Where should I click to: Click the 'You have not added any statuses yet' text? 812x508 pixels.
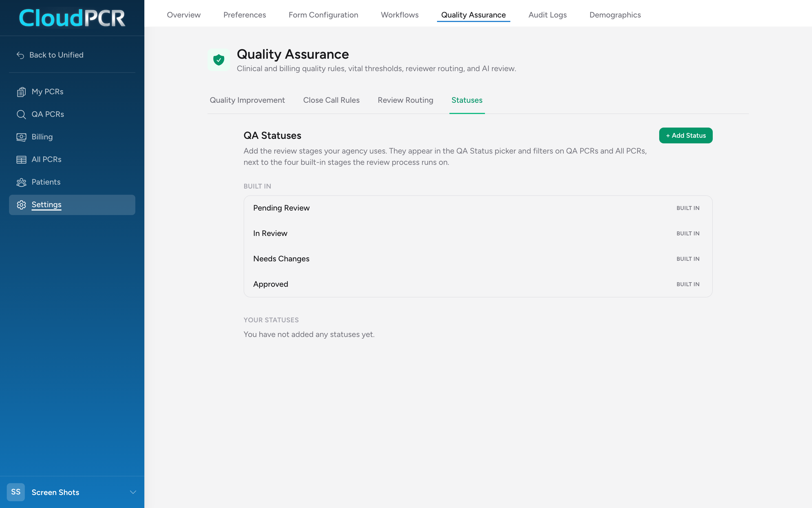[x=309, y=335]
